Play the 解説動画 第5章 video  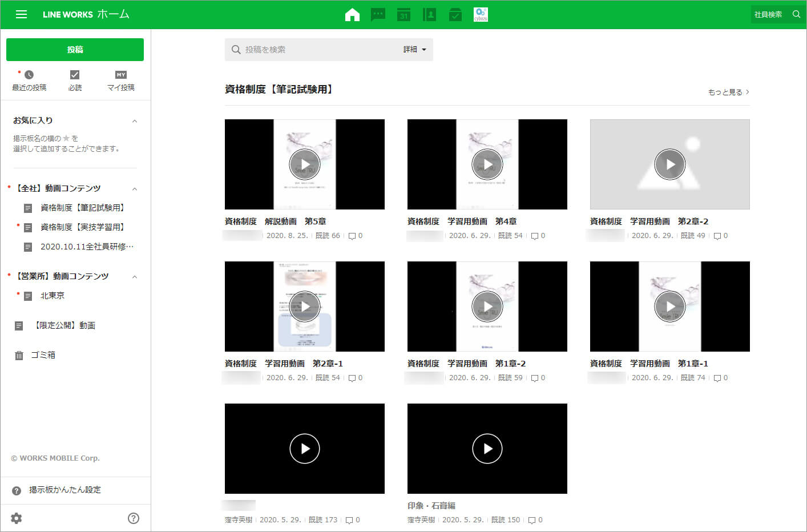[305, 164]
